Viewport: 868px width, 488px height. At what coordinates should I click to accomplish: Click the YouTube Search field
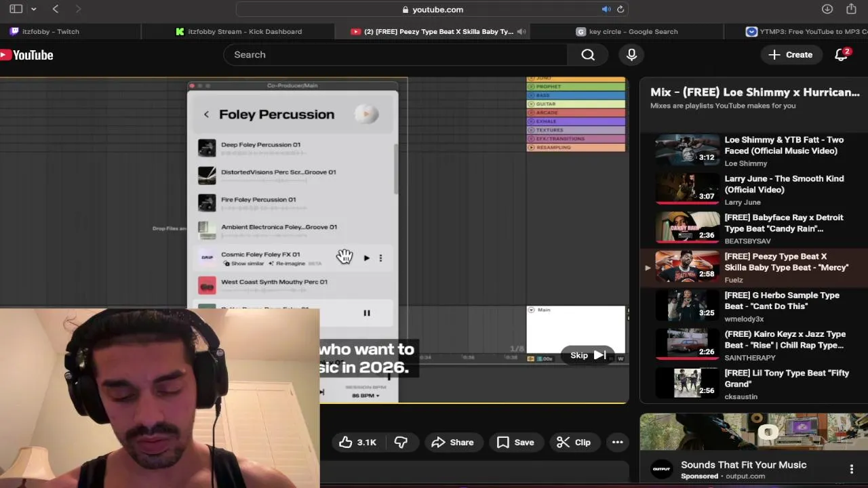(x=395, y=54)
